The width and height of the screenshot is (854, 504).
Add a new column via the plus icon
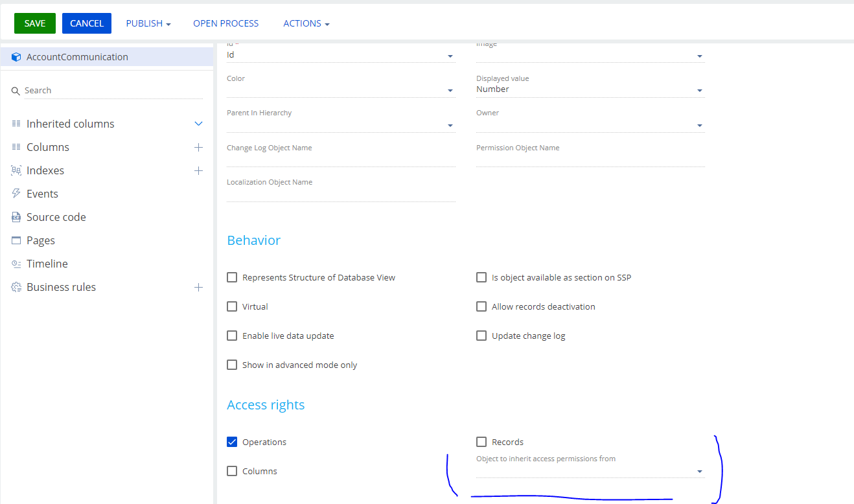point(198,147)
